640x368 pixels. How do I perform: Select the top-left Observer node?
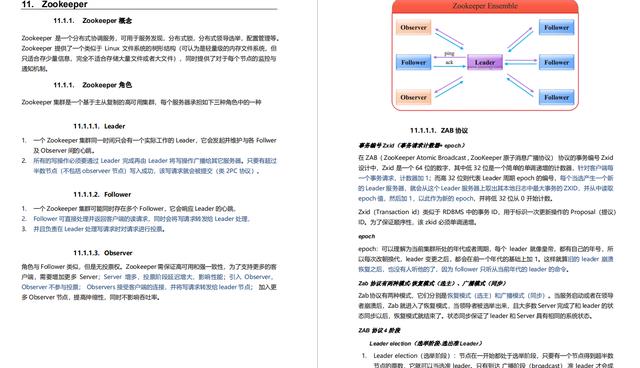pos(413,27)
